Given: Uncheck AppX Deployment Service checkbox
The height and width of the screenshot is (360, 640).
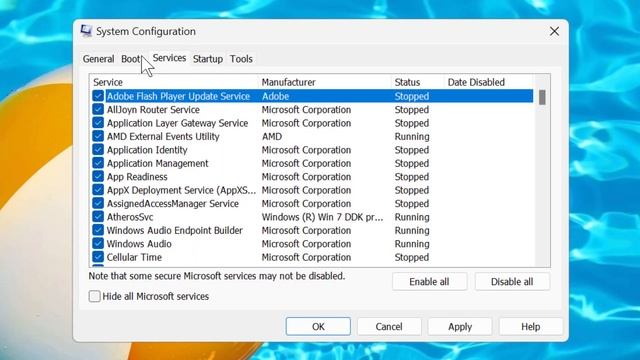Looking at the screenshot, I should 98,190.
